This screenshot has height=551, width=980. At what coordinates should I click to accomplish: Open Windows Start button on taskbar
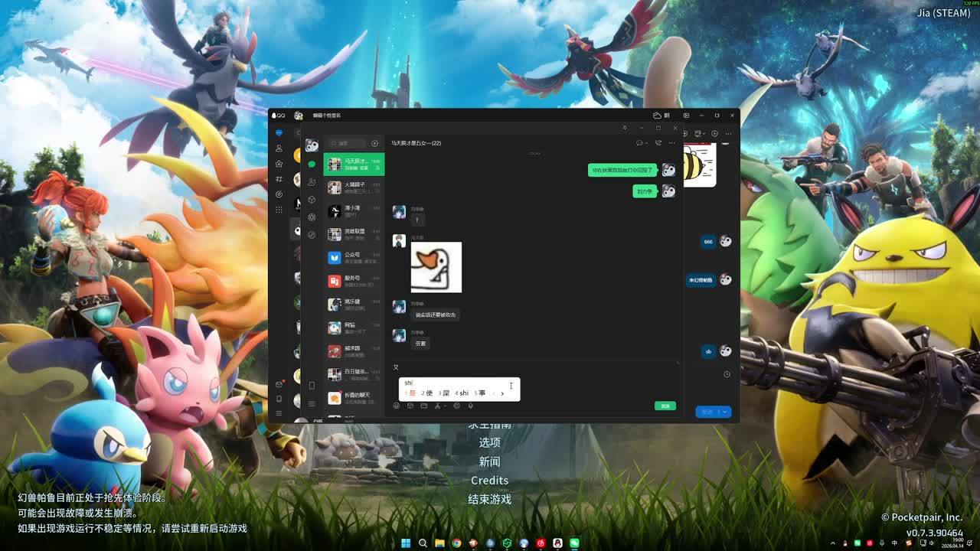[x=406, y=543]
